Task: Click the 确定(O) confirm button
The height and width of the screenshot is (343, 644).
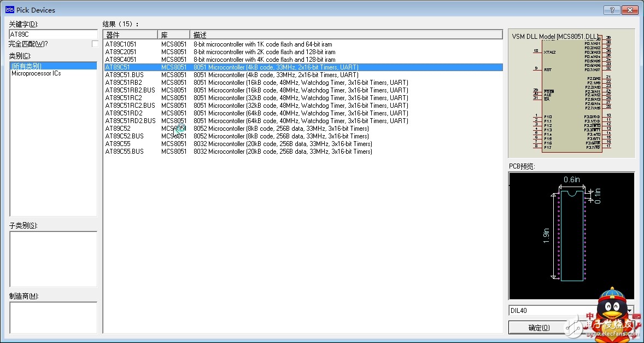Action: tap(539, 327)
